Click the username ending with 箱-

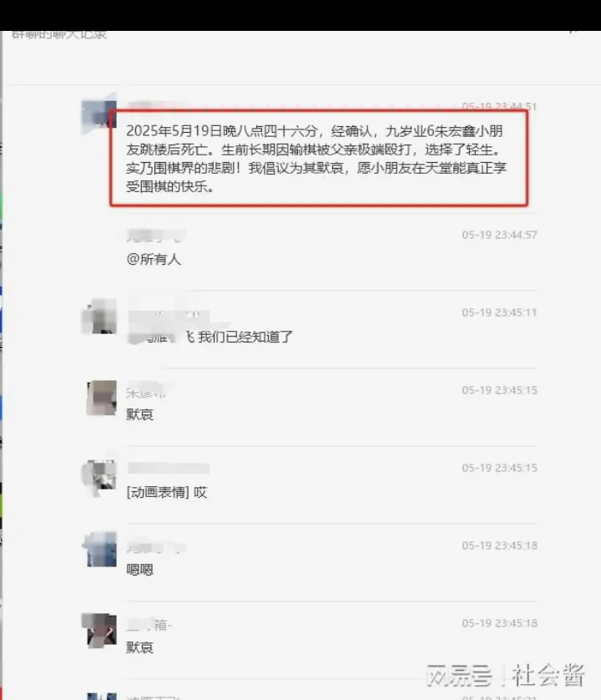click(149, 625)
